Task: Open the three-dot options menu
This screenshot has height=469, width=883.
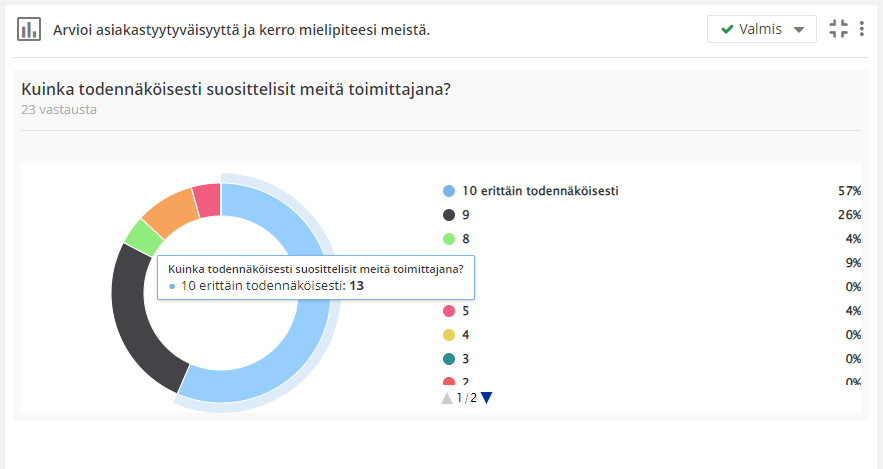Action: pyautogui.click(x=862, y=29)
